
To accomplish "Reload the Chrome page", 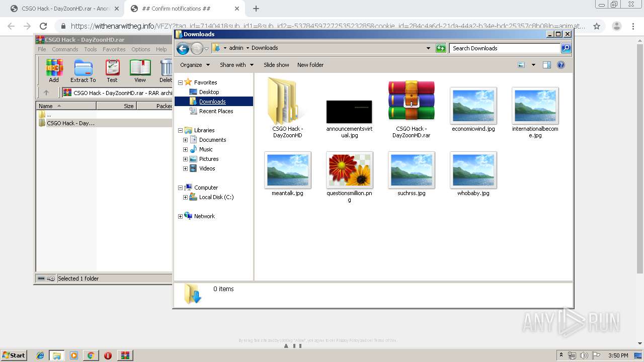I will click(x=43, y=26).
